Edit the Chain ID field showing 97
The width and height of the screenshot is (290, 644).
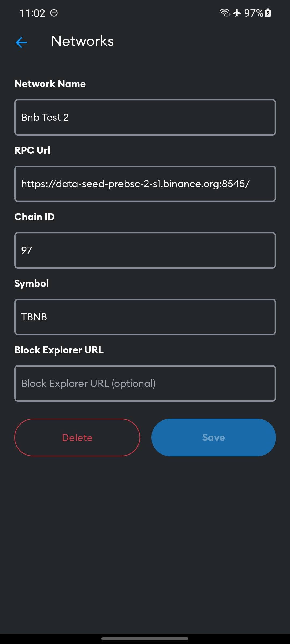(145, 250)
